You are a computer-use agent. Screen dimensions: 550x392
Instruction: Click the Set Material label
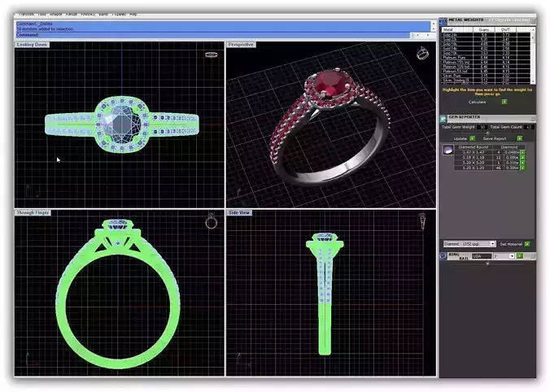(511, 244)
